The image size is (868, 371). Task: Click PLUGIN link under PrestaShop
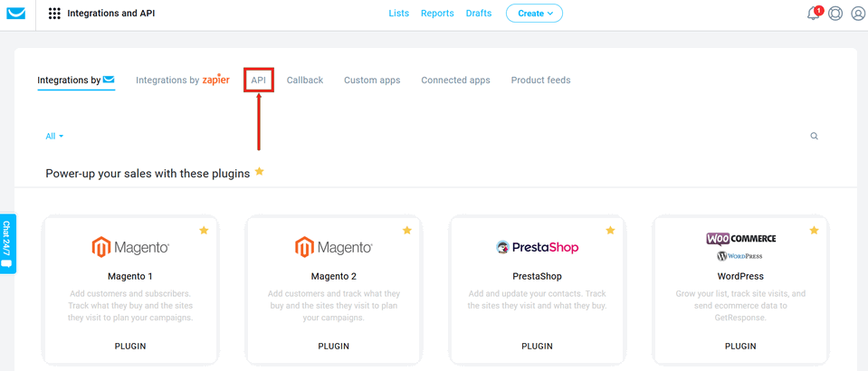pos(537,346)
